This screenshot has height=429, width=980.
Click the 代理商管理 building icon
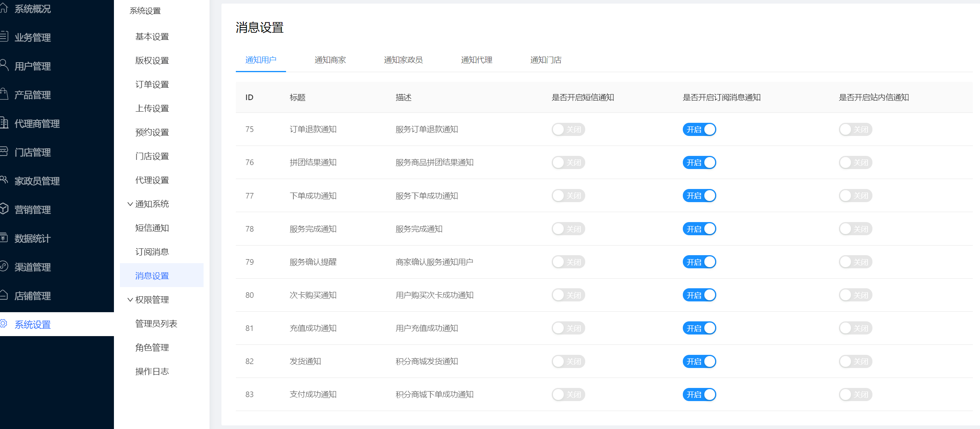(x=4, y=123)
